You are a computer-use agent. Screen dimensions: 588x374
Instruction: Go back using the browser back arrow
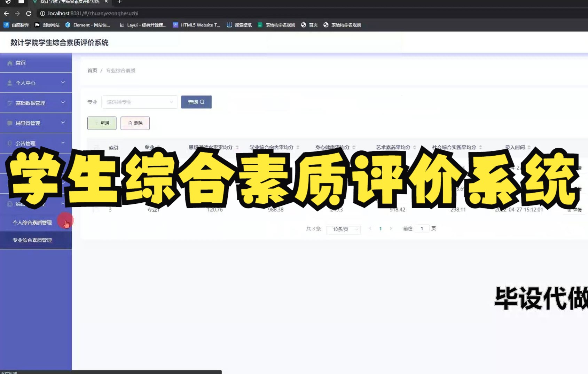coord(6,13)
